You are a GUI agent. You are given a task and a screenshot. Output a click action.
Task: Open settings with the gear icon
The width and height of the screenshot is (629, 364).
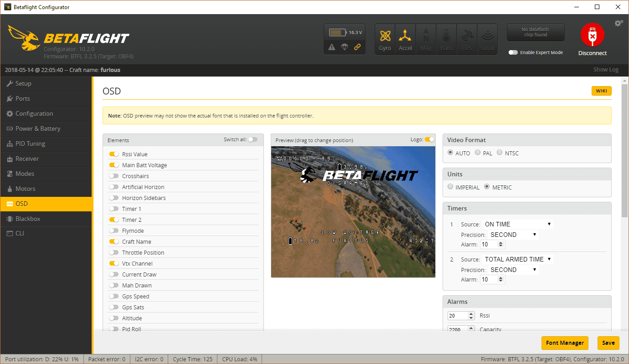point(619,23)
